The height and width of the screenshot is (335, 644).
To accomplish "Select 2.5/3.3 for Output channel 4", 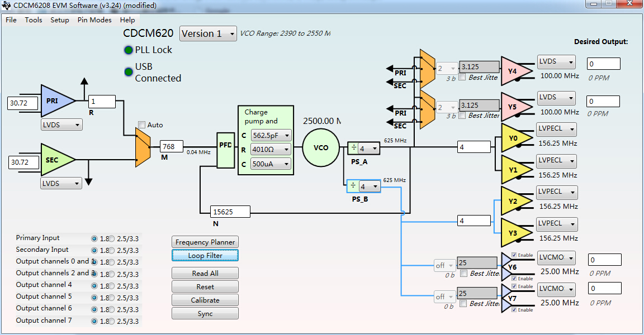I will [111, 286].
